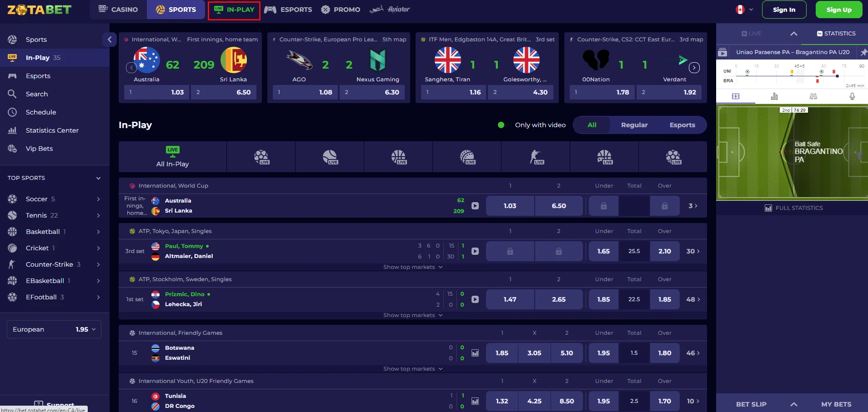Open the Aviator game tab
Viewport: 868px width, 412px height.
pos(390,10)
